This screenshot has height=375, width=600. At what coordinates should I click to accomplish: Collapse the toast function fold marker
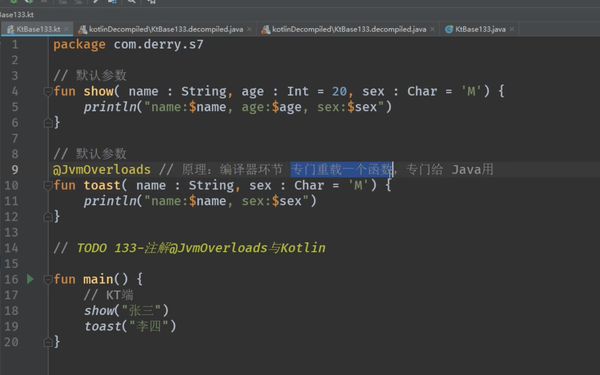[48, 186]
